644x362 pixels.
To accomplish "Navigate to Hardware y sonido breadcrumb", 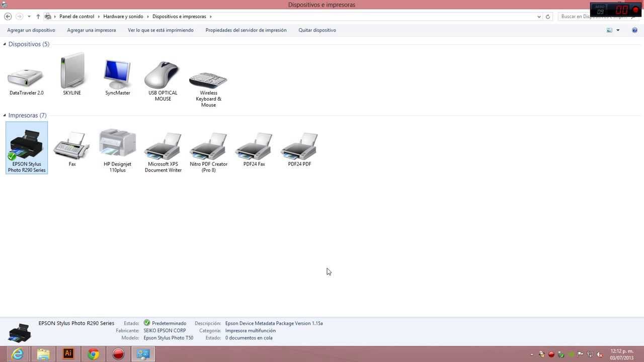I will coord(123,17).
